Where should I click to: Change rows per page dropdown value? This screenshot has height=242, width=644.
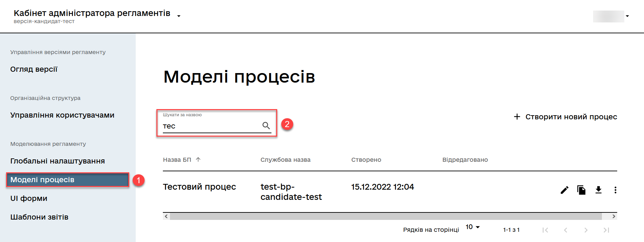click(x=472, y=227)
